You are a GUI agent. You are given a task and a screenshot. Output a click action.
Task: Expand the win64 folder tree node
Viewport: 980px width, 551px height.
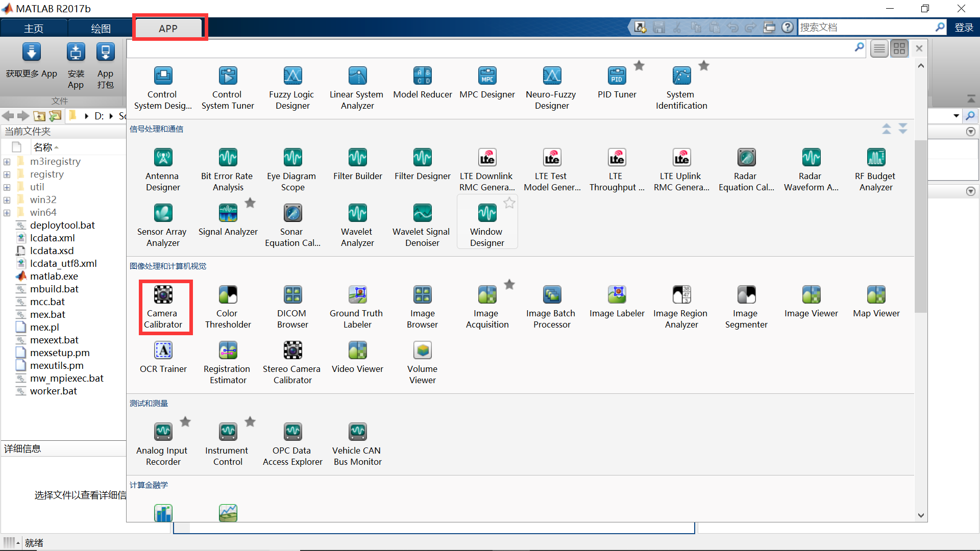point(7,213)
